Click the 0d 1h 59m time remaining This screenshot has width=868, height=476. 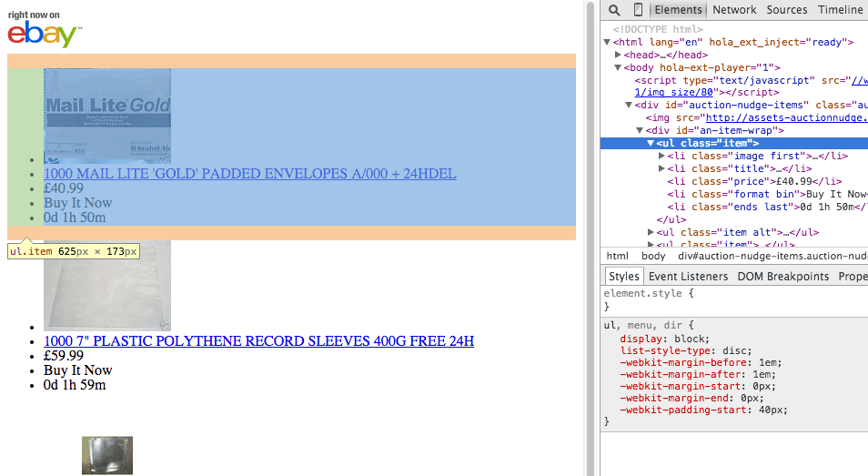coord(75,385)
